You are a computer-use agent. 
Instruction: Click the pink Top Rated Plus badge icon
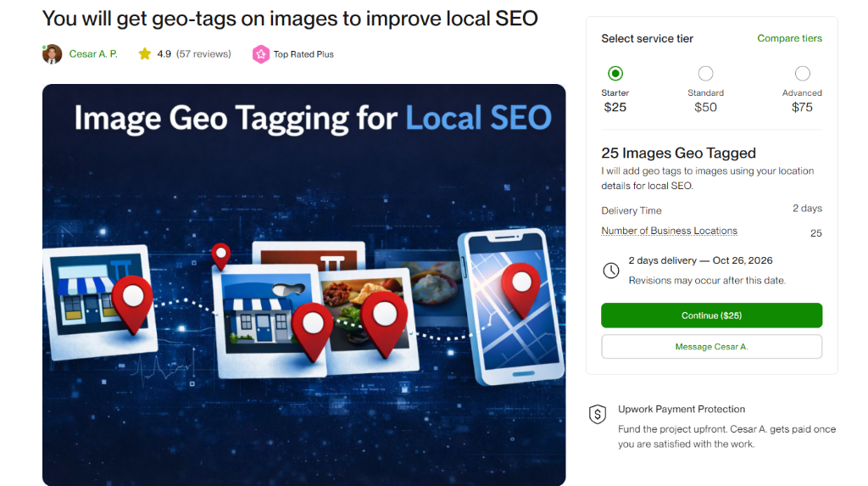261,54
